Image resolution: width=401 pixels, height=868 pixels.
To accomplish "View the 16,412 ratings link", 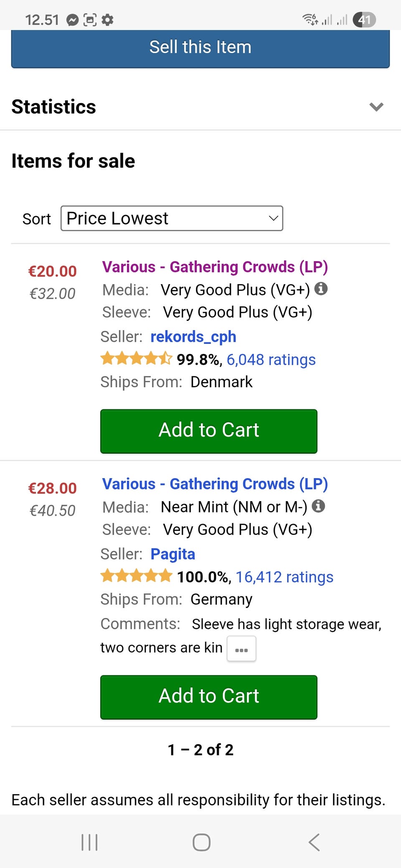I will coord(284,577).
